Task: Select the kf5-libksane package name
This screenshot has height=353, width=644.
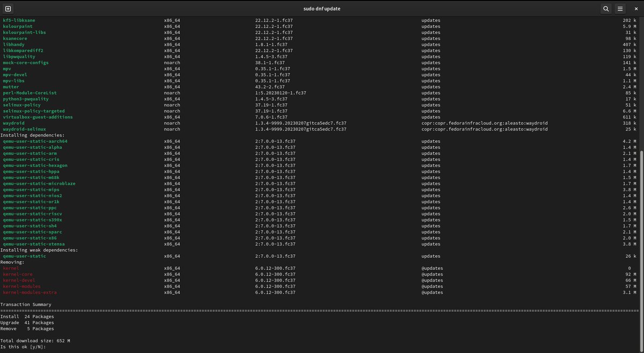Action: click(x=19, y=20)
